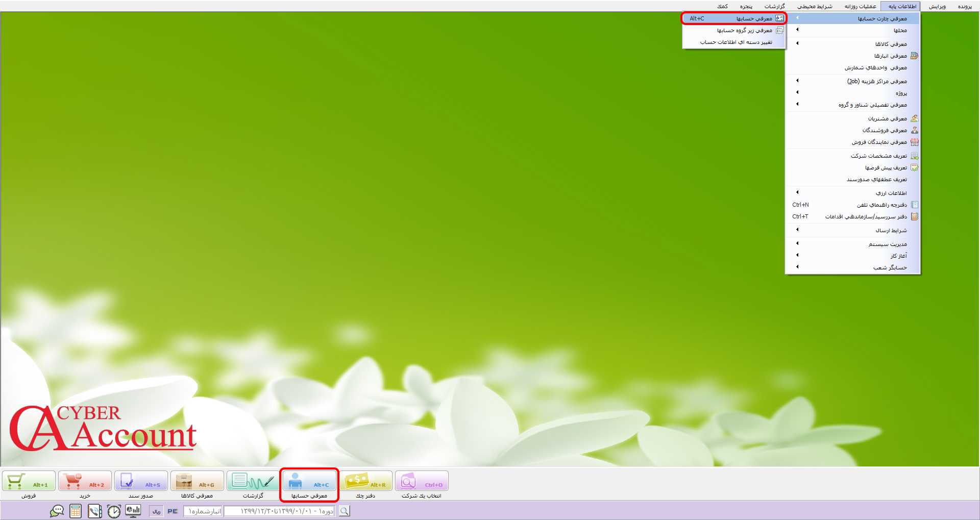Open the گزارشات menu in menu bar
This screenshot has height=520, width=980.
point(774,6)
